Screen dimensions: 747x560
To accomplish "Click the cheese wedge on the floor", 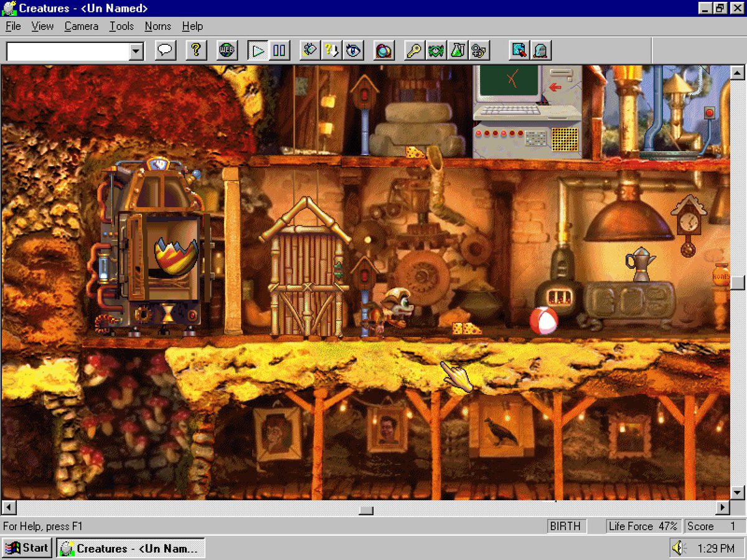I will [467, 329].
